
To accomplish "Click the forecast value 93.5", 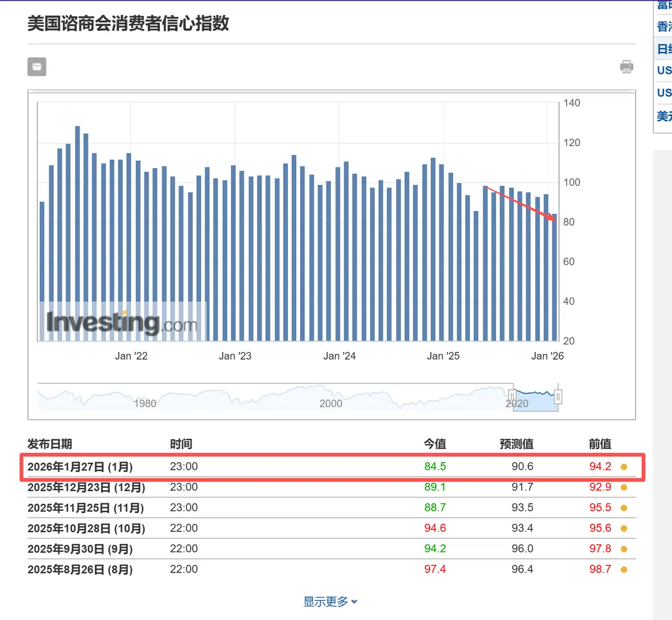I will (522, 508).
